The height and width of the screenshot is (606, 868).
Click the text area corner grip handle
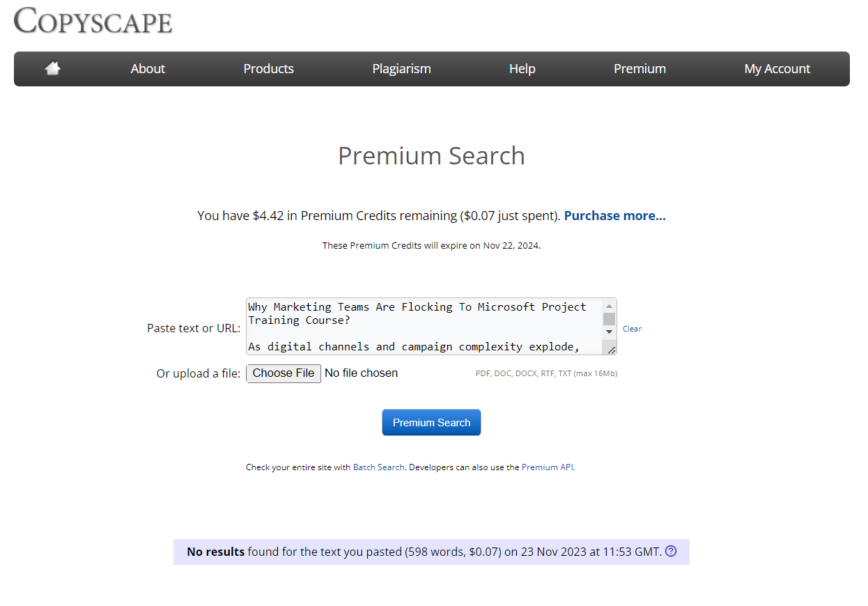pyautogui.click(x=611, y=349)
